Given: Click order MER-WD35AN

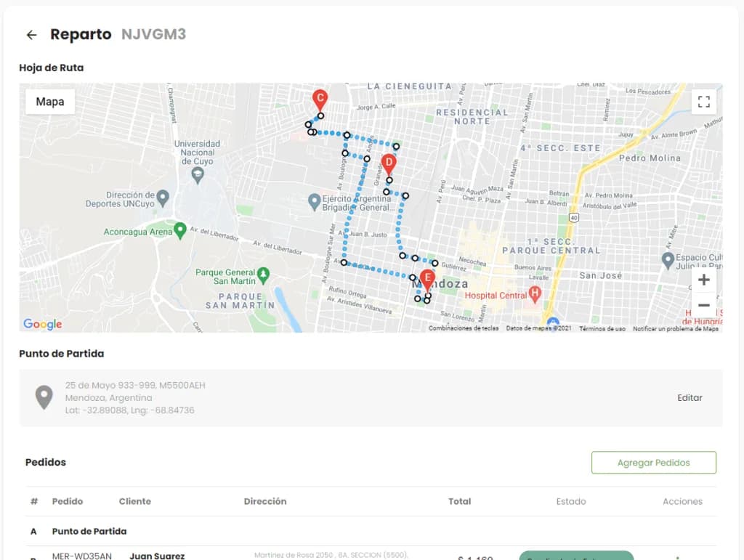Looking at the screenshot, I should (x=81, y=556).
